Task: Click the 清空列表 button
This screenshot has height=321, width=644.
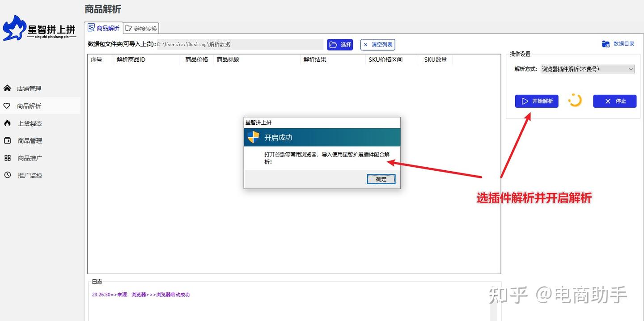Action: pyautogui.click(x=377, y=45)
